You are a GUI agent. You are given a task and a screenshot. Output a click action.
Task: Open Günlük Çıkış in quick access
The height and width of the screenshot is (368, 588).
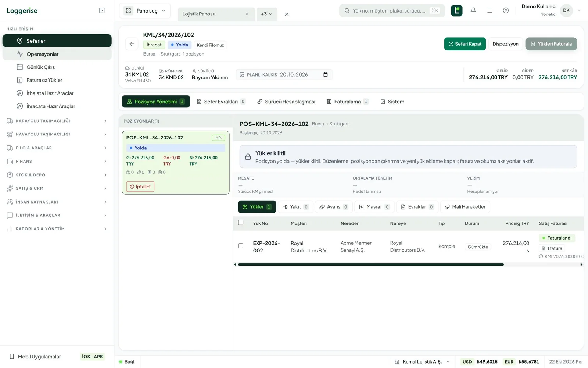[57, 67]
